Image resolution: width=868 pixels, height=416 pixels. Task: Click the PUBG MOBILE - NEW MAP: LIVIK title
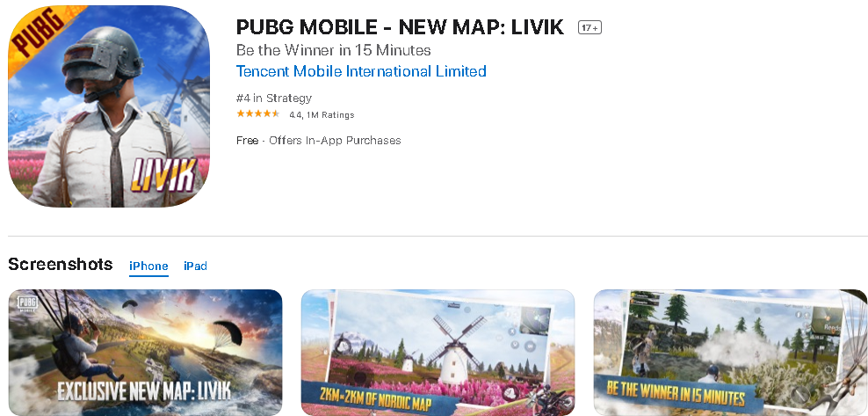(401, 26)
